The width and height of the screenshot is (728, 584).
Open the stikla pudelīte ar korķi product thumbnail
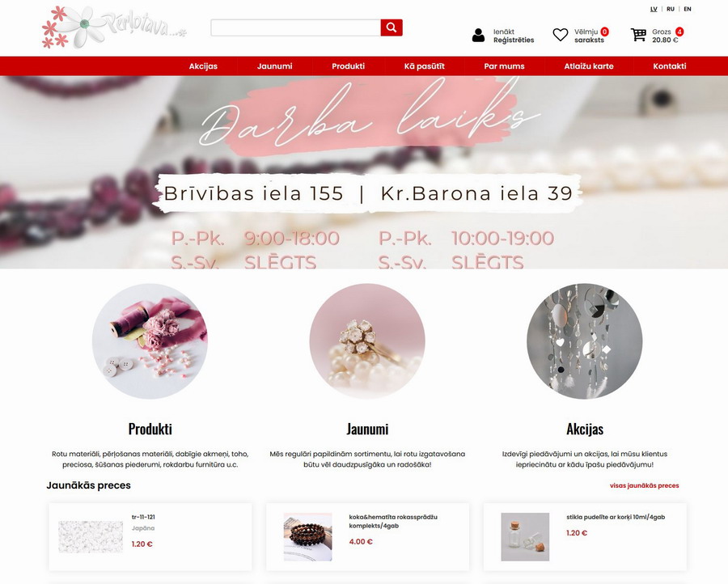tap(525, 536)
